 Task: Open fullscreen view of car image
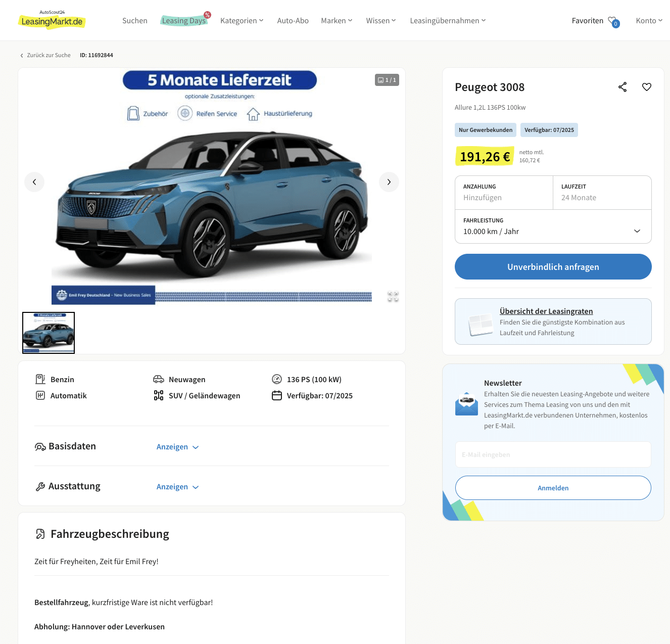[393, 297]
